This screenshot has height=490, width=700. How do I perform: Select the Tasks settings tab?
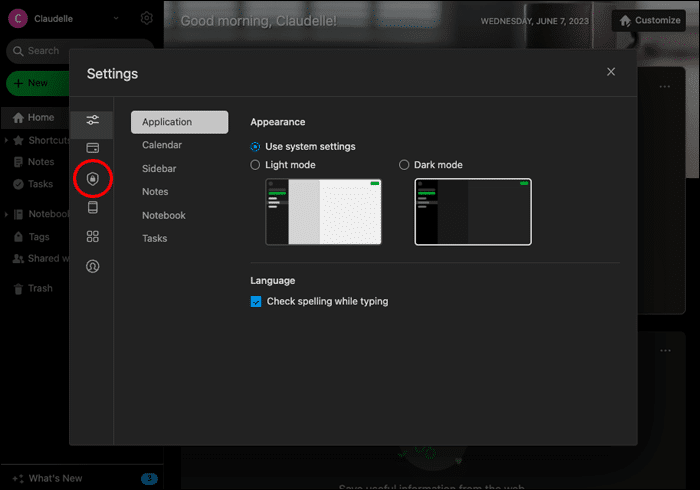[154, 238]
